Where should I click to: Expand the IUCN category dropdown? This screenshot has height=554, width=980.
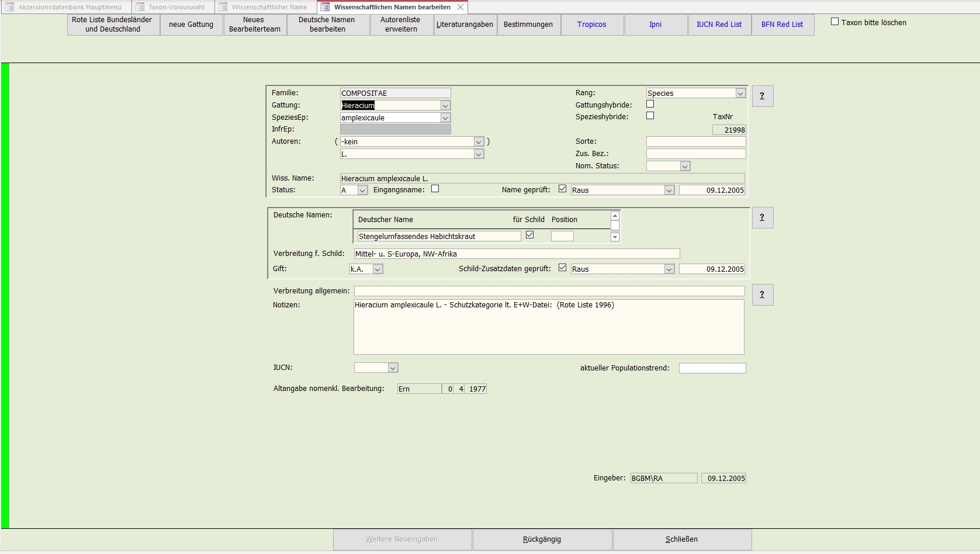pyautogui.click(x=393, y=368)
